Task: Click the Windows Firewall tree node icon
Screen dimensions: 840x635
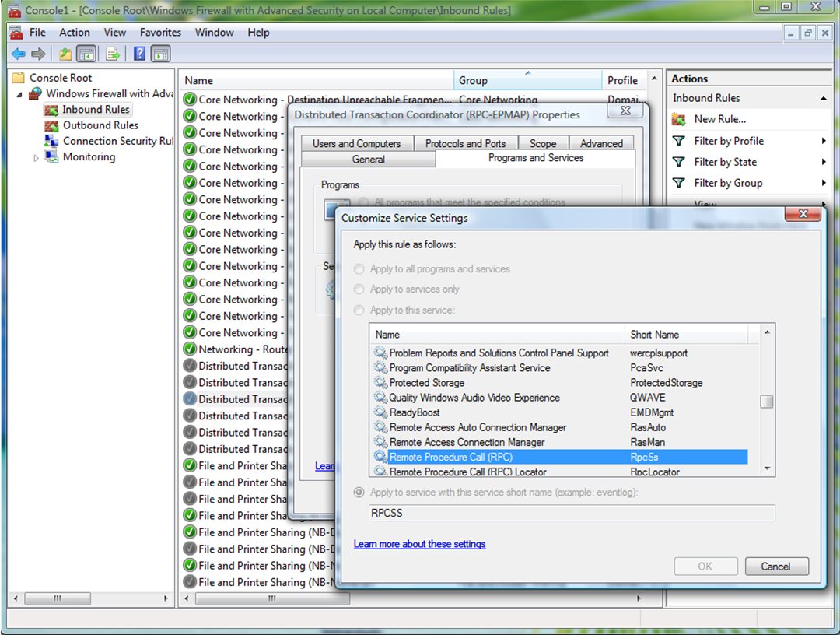Action: [35, 94]
